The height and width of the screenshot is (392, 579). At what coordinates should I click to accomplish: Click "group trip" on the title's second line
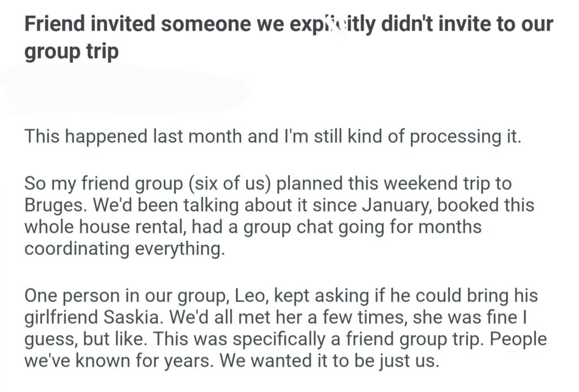pos(71,51)
